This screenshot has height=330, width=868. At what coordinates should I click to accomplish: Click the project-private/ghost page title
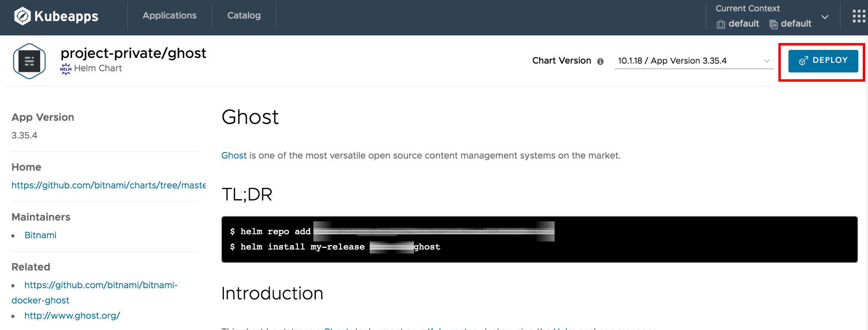pyautogui.click(x=133, y=53)
